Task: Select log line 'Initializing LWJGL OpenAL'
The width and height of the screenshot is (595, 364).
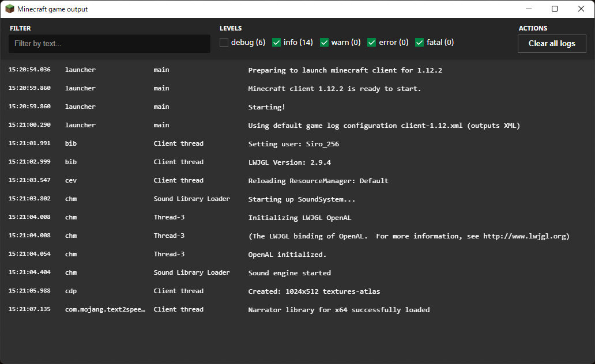Action: pyautogui.click(x=299, y=218)
